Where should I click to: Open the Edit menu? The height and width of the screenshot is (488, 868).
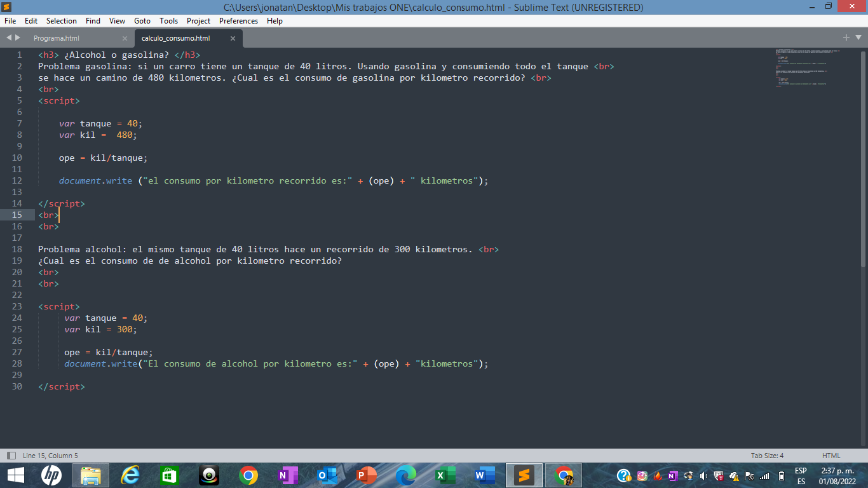coord(31,21)
